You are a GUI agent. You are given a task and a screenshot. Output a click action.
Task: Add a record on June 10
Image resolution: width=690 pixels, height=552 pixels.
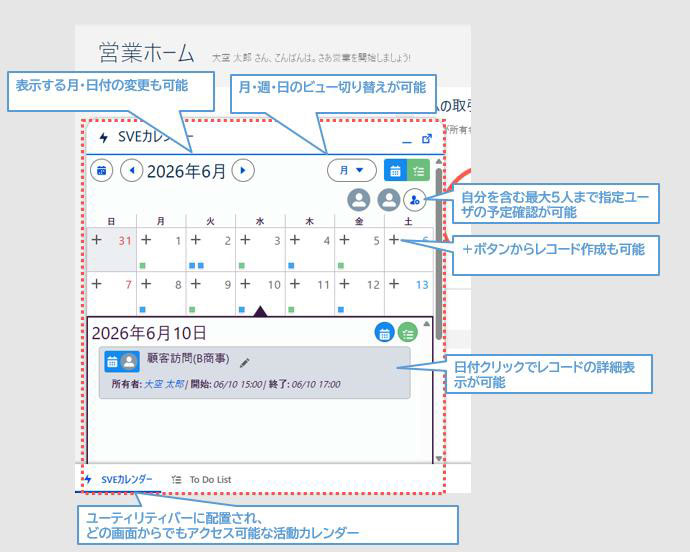point(245,284)
